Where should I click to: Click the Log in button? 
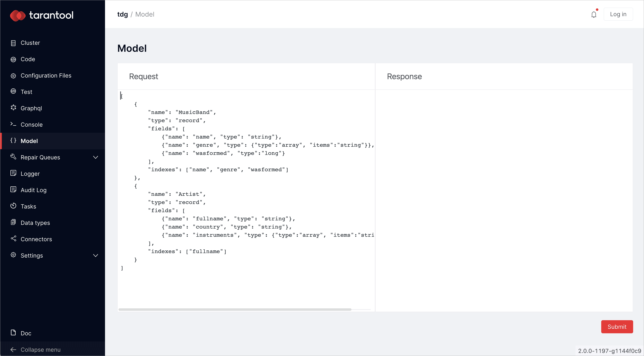point(618,14)
